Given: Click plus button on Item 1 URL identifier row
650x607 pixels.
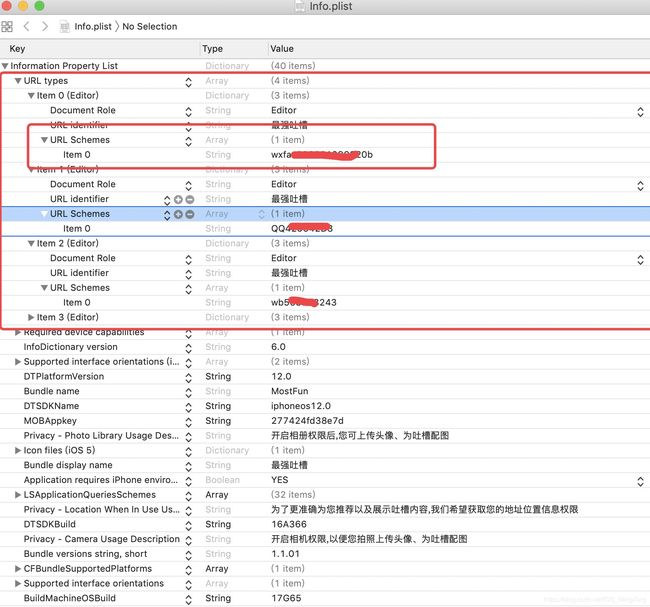Looking at the screenshot, I should [178, 199].
